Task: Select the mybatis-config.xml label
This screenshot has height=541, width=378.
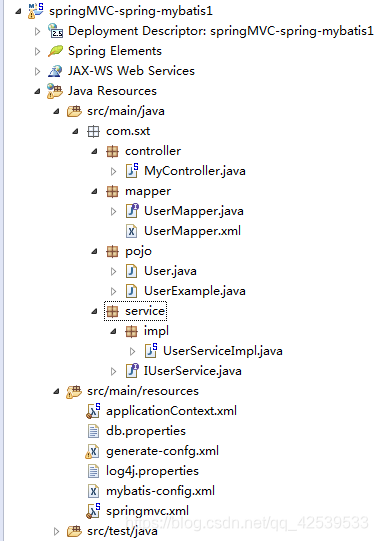Action: point(160,491)
